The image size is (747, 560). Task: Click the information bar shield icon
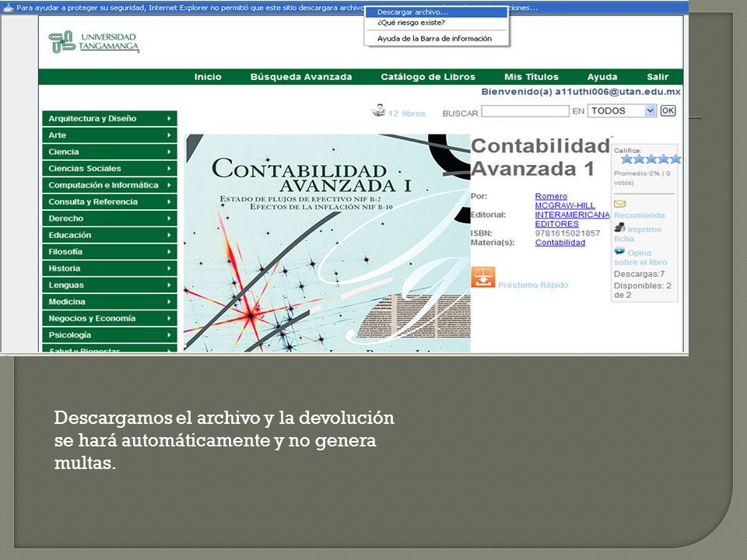(8, 8)
